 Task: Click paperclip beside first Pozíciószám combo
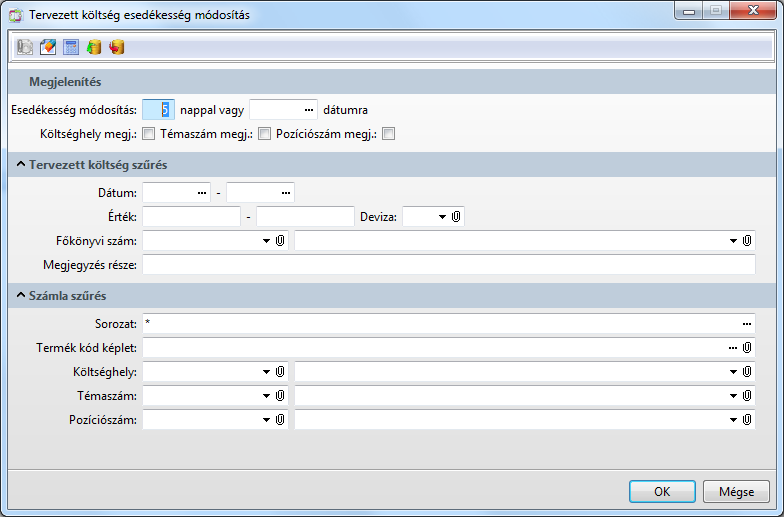point(280,420)
